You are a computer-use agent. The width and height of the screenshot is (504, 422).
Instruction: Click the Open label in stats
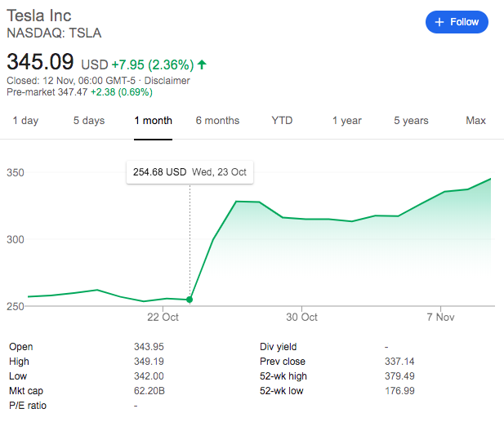21,347
